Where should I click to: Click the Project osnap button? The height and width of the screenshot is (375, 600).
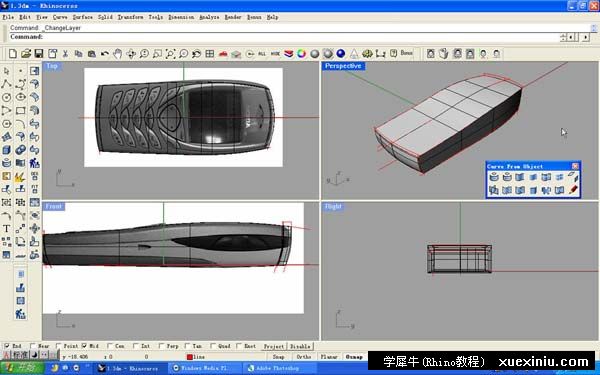point(274,346)
